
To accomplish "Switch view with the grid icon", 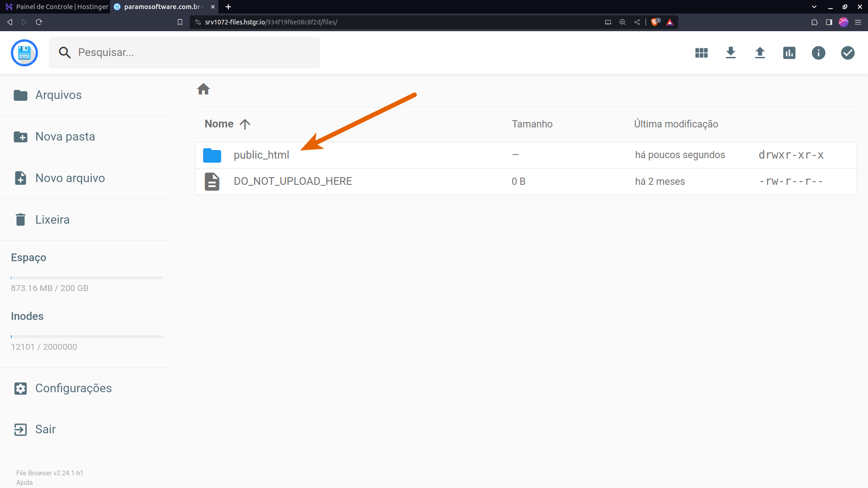I will click(x=701, y=53).
